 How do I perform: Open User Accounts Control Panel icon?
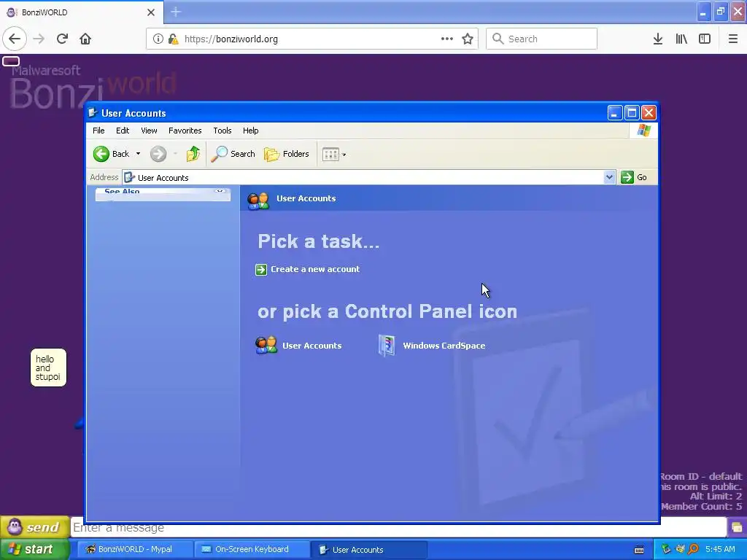[298, 345]
